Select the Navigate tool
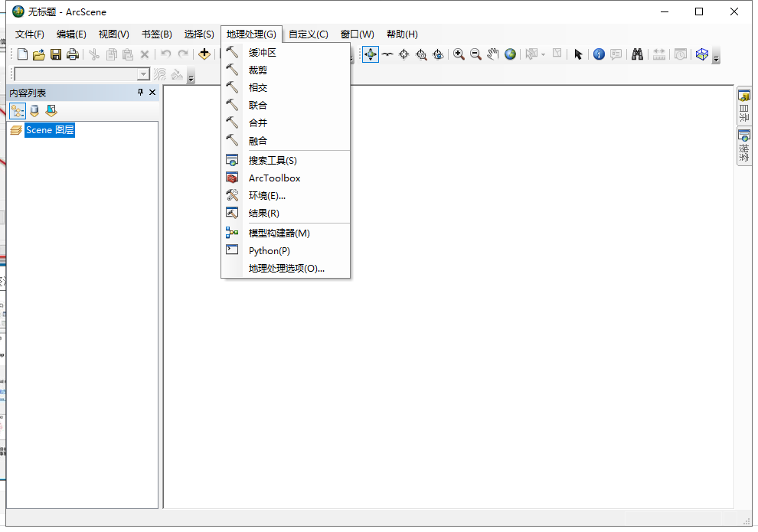 pos(371,54)
